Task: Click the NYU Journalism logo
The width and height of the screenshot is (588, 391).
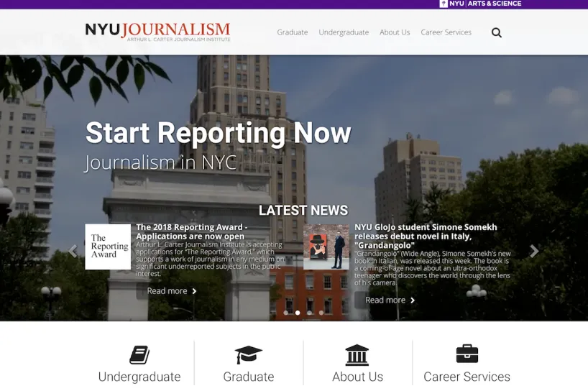Action: tap(157, 32)
